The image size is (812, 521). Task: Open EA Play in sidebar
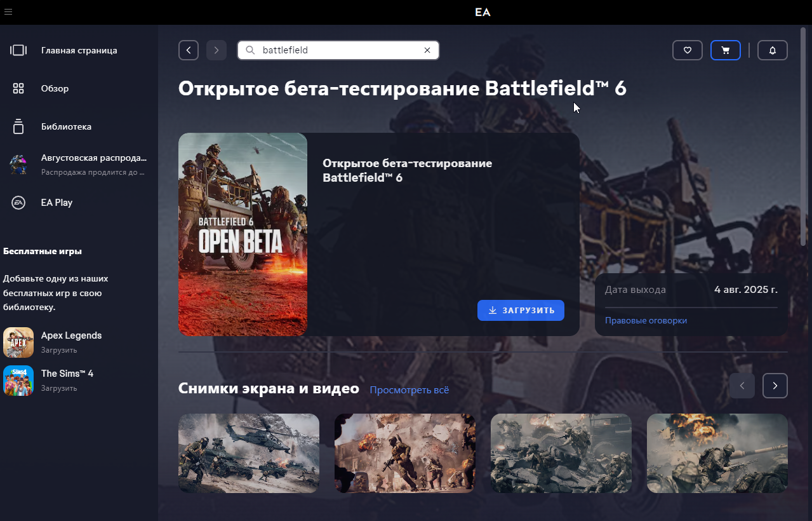(x=57, y=203)
